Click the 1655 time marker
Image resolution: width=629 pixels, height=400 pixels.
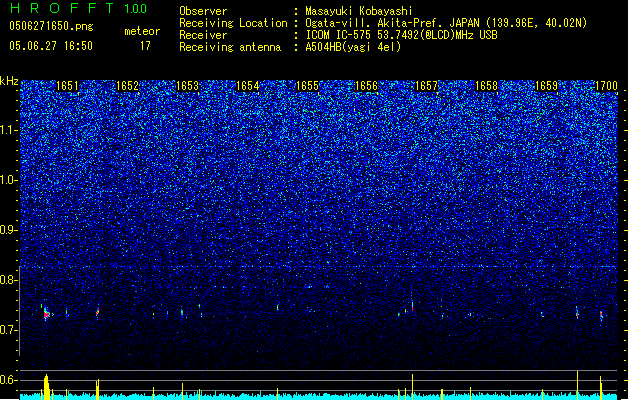[x=307, y=86]
